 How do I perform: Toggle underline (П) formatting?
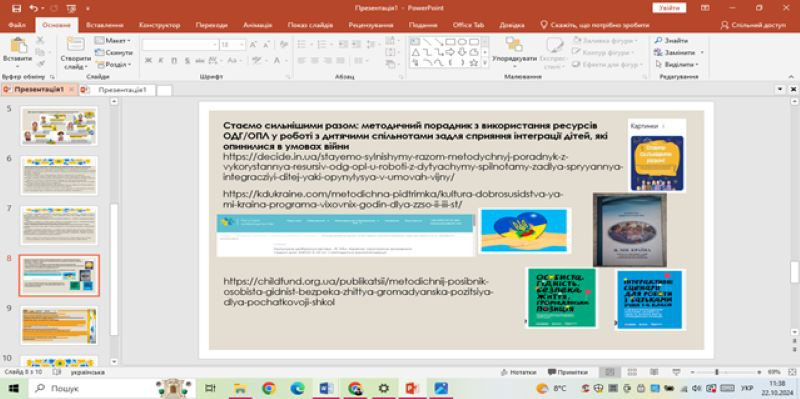click(174, 60)
